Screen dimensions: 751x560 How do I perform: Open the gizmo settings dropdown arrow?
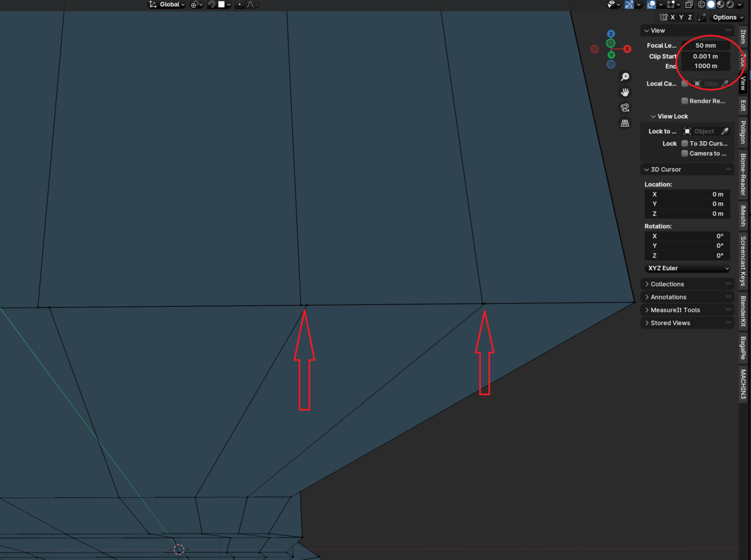point(639,5)
